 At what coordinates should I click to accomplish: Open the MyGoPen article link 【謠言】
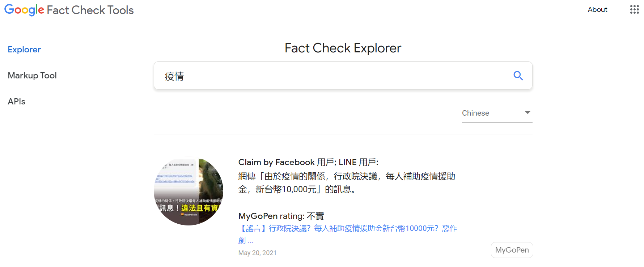click(348, 234)
